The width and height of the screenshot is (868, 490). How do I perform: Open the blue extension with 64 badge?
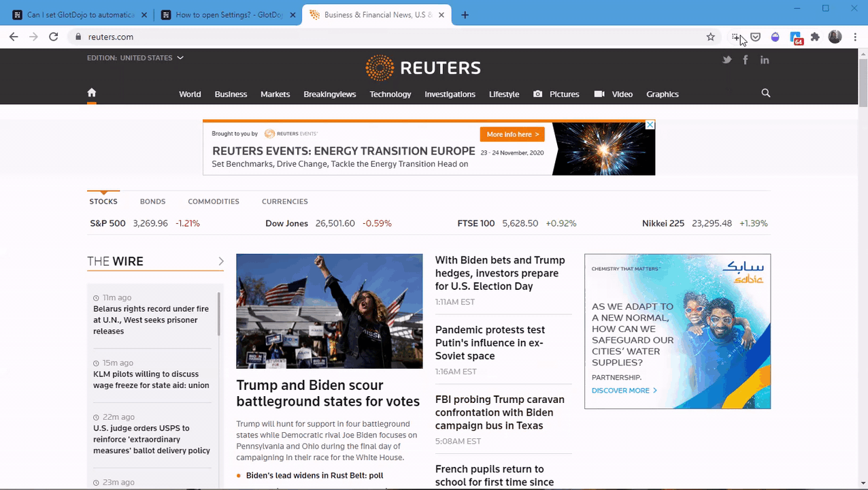tap(795, 37)
